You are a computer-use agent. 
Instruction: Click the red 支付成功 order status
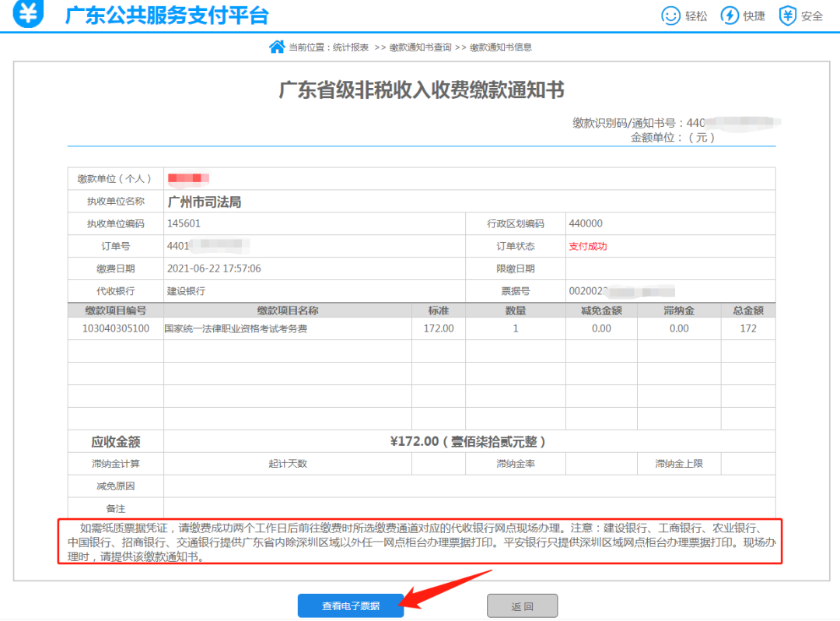[588, 247]
